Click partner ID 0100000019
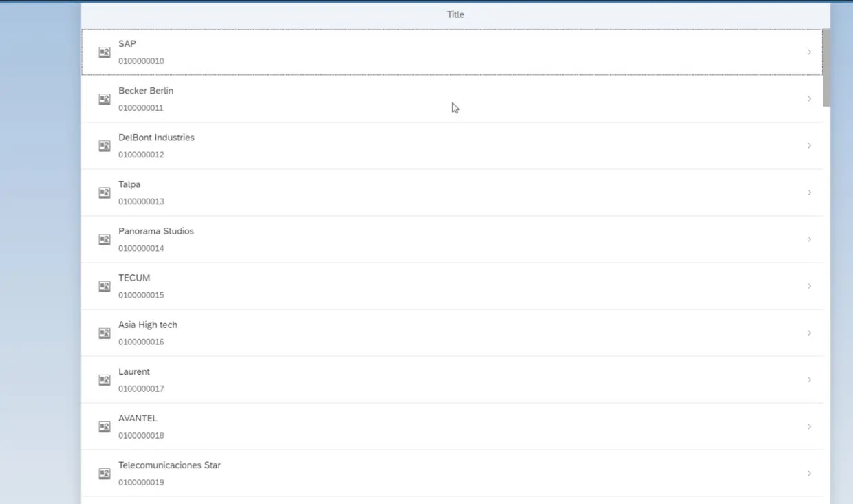The height and width of the screenshot is (504, 853). [x=141, y=481]
